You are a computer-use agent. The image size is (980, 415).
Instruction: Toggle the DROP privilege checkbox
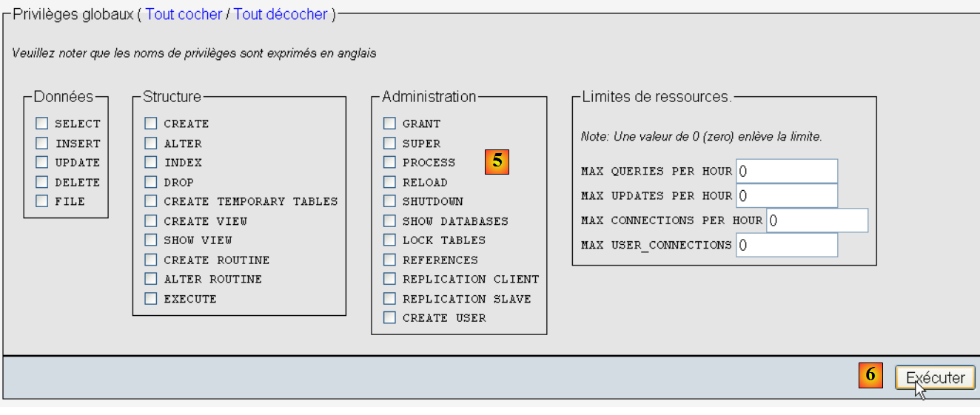click(x=151, y=182)
